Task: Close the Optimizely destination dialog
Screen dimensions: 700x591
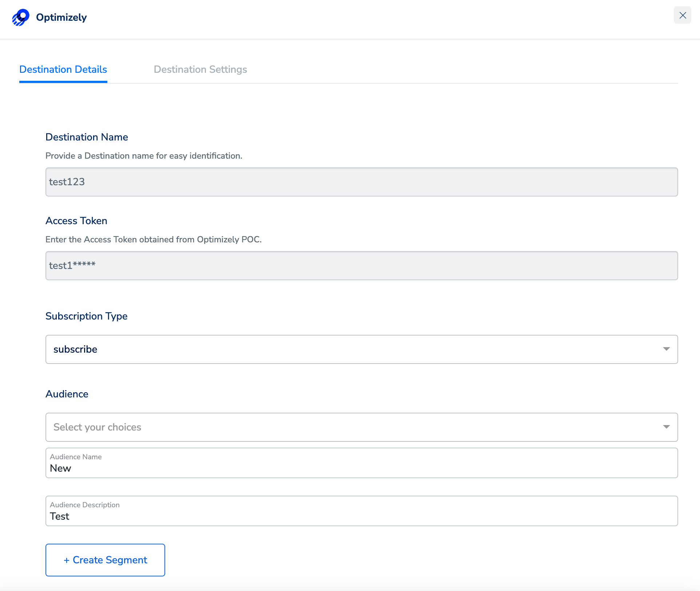Action: [x=683, y=15]
